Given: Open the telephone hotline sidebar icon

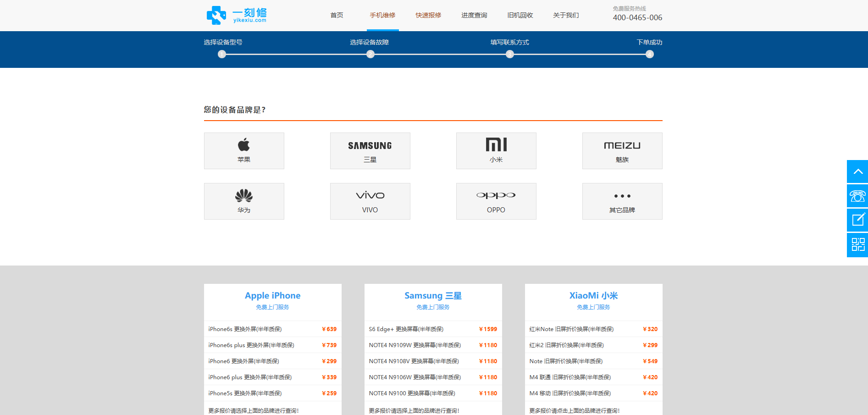Looking at the screenshot, I should (x=858, y=196).
